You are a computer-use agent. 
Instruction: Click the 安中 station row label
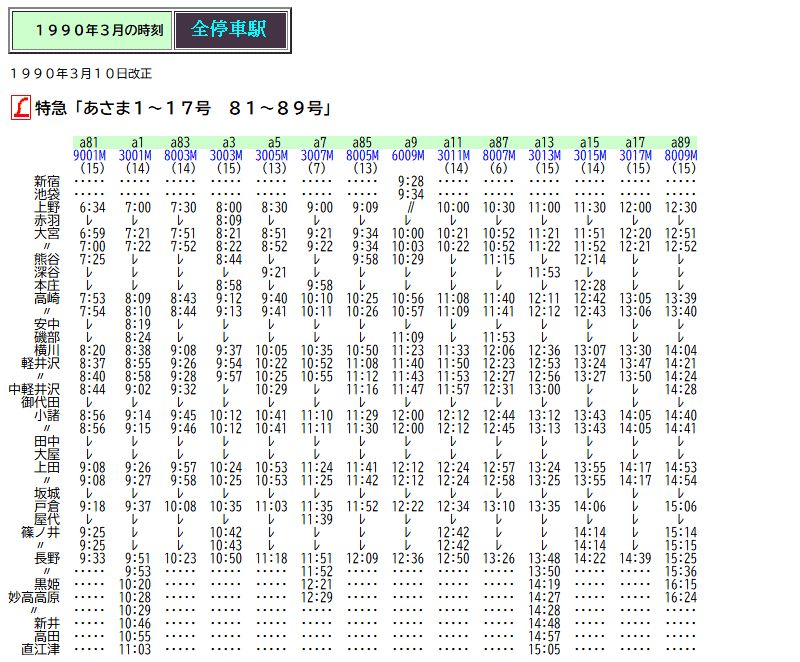coord(47,324)
